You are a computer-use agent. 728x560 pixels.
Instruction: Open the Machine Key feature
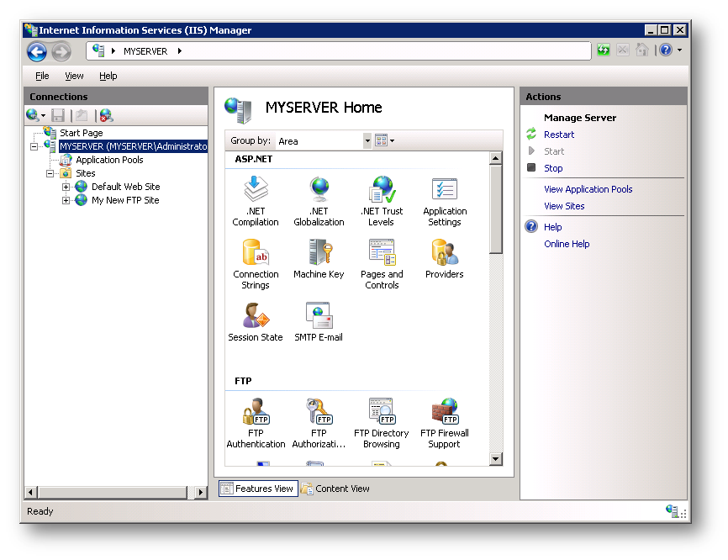[319, 258]
